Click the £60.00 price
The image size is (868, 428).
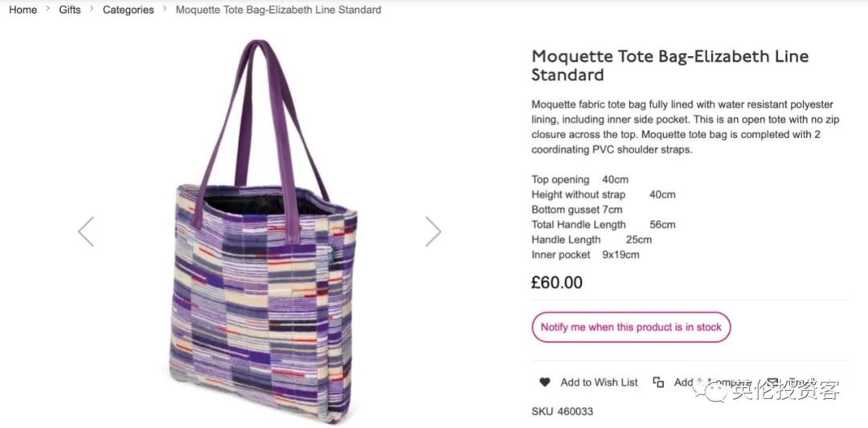pos(557,283)
